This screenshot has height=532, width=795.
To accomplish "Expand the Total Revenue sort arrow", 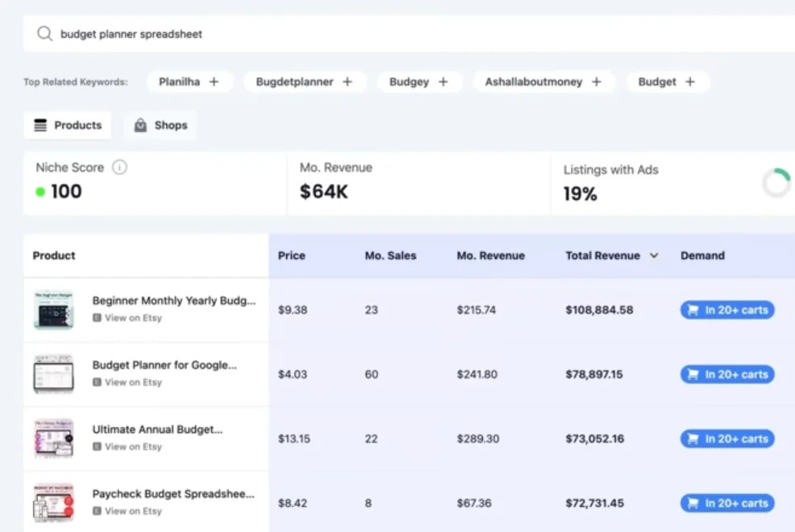I will (654, 256).
